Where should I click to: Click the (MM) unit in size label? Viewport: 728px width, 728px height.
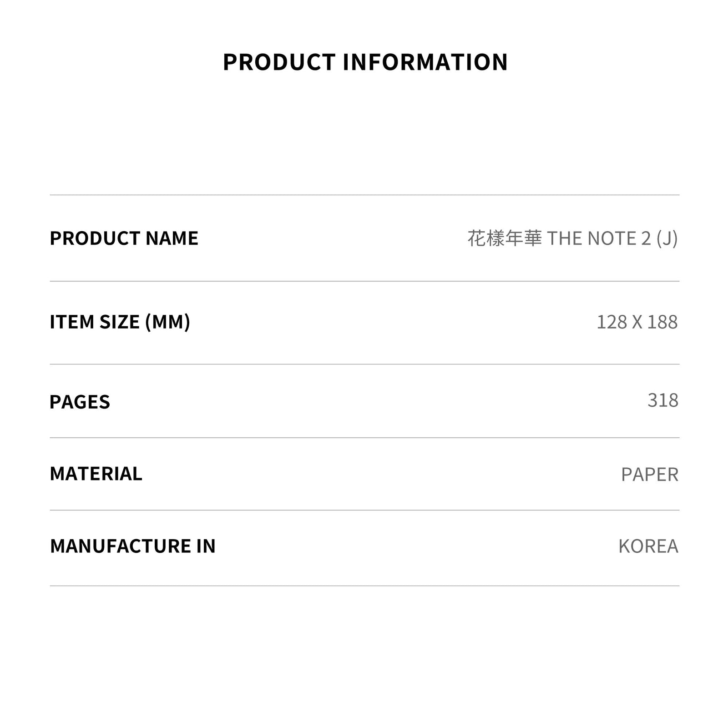pos(167,322)
